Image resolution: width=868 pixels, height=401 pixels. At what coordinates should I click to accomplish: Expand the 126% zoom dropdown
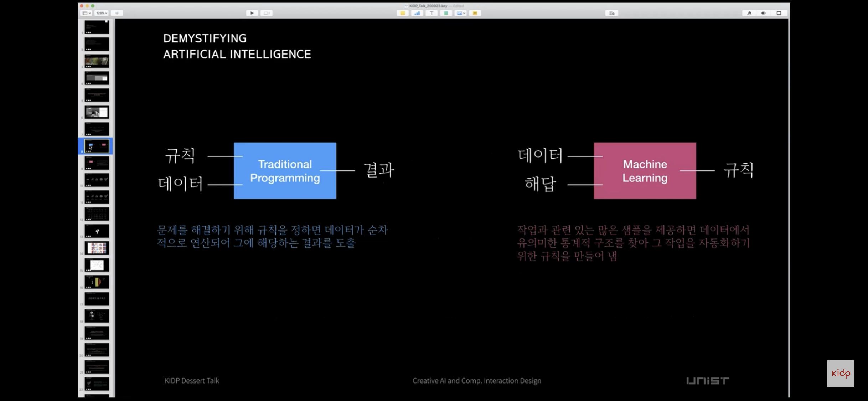[102, 13]
